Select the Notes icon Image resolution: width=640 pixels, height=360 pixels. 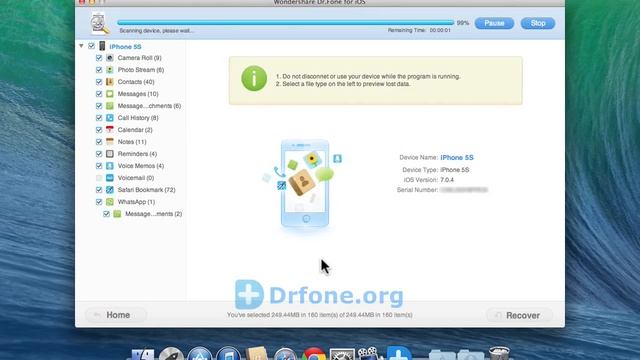pos(110,142)
